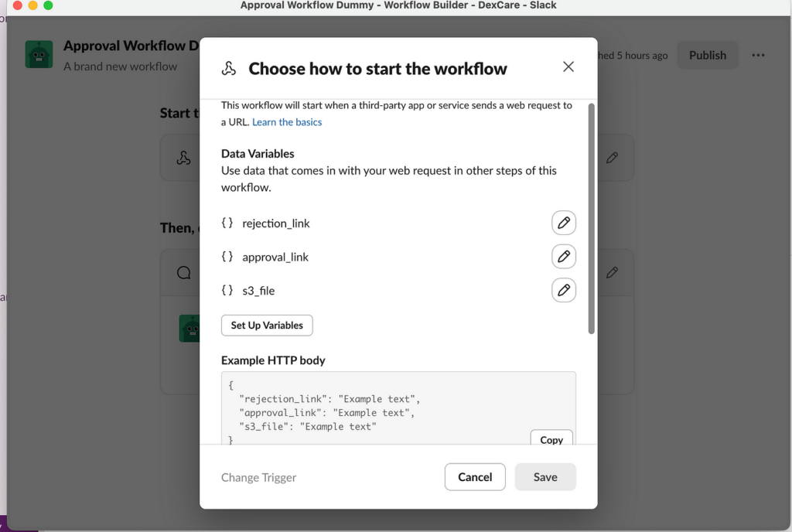Image resolution: width=792 pixels, height=532 pixels.
Task: Click the macOS green fullscreen button
Action: 49,5
